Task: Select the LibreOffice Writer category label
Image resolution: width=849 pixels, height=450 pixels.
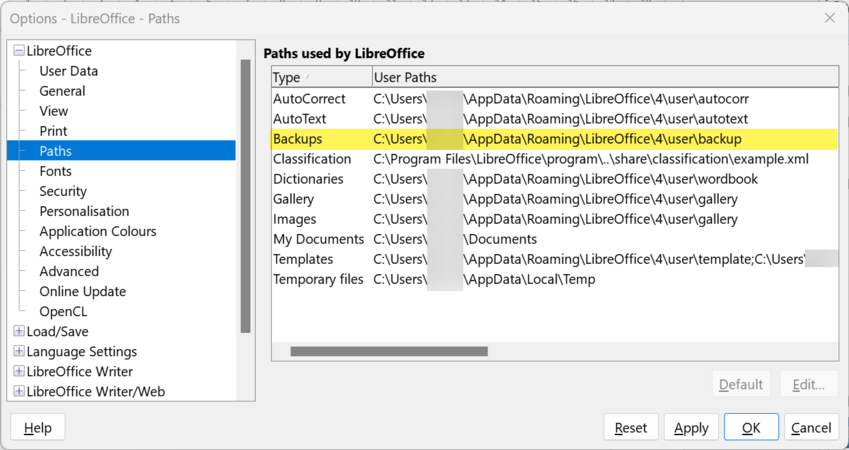Action: coord(80,371)
